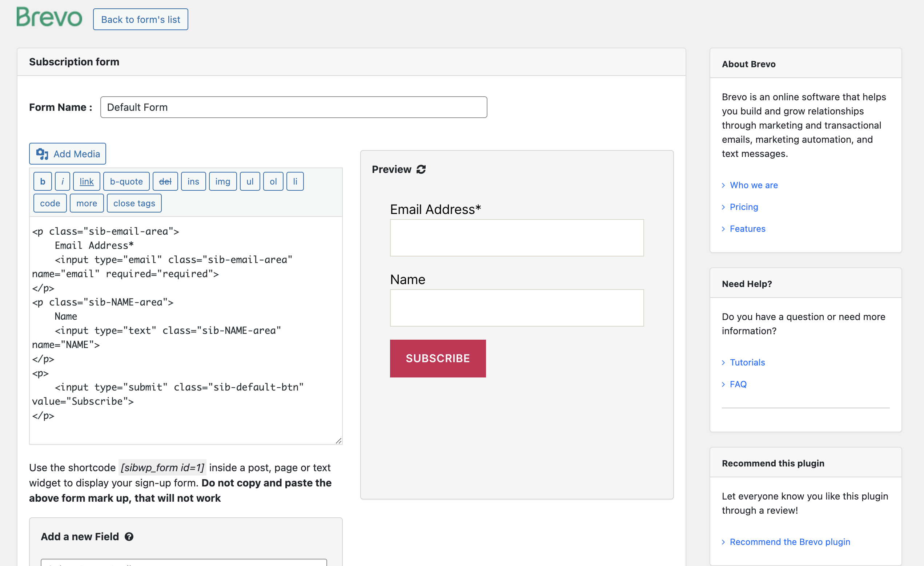Click the Subscribe button in the preview
924x566 pixels.
pos(437,358)
